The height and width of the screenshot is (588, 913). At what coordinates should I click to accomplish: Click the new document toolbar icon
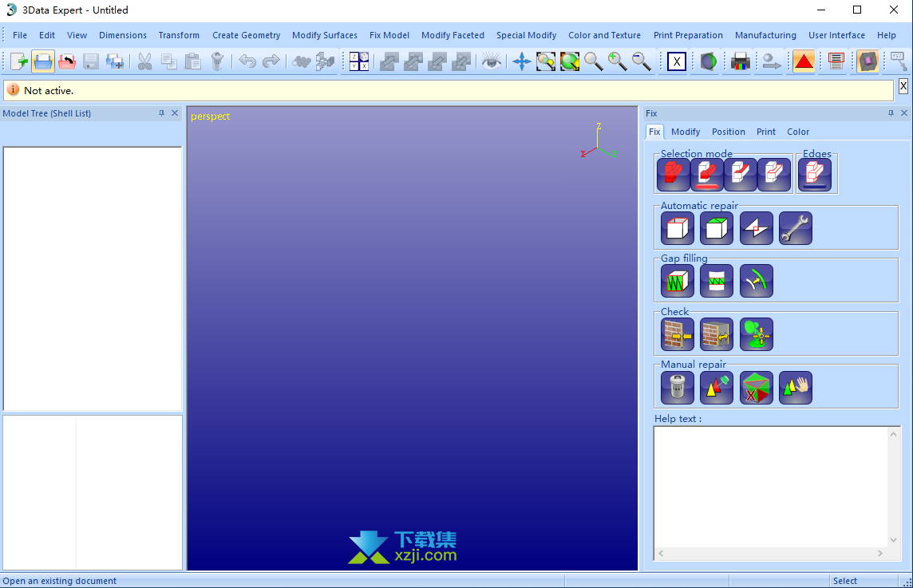tap(18, 61)
